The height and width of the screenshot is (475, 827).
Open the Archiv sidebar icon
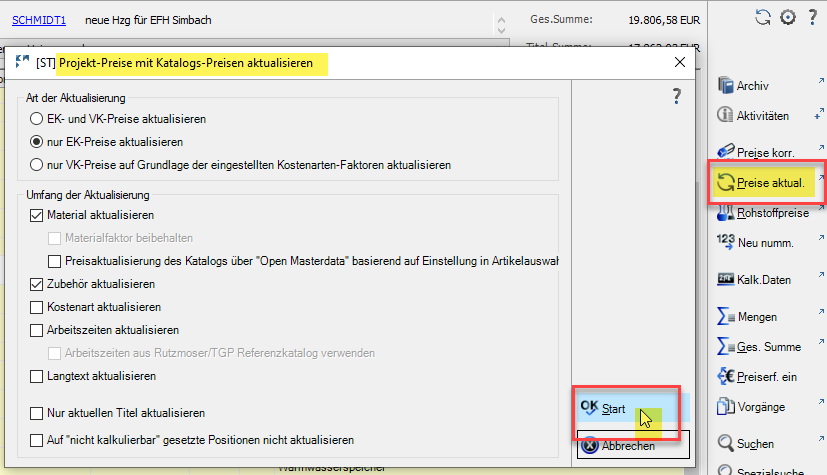pyautogui.click(x=726, y=86)
